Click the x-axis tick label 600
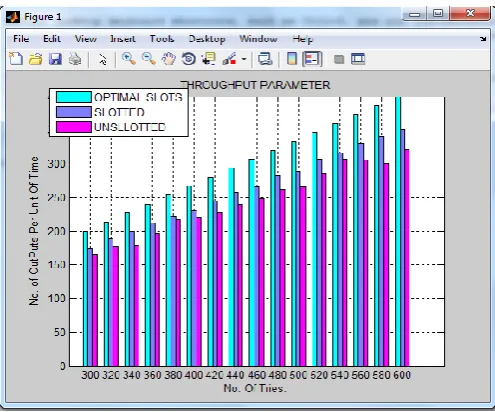Image resolution: width=495 pixels, height=412 pixels. click(402, 375)
